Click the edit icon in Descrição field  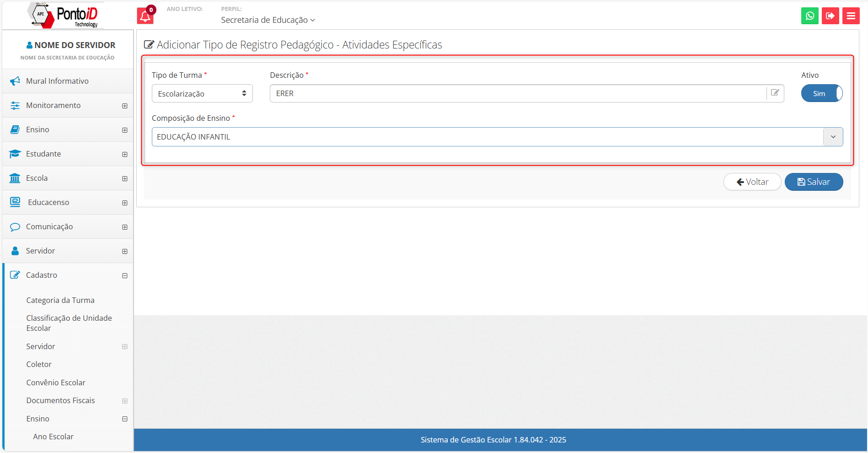775,93
